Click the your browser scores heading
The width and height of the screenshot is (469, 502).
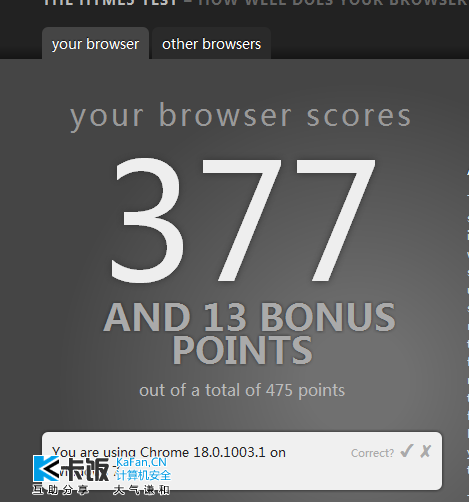(x=240, y=117)
